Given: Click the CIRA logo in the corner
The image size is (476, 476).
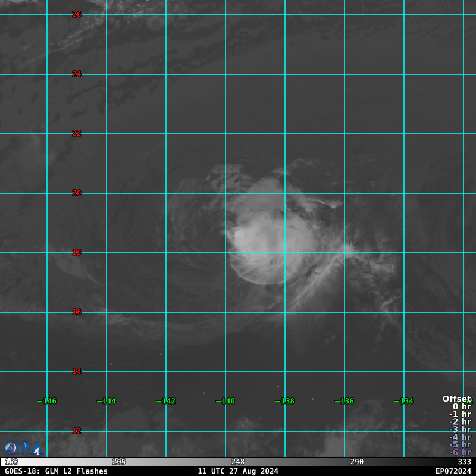Looking at the screenshot, I should pos(21,448).
